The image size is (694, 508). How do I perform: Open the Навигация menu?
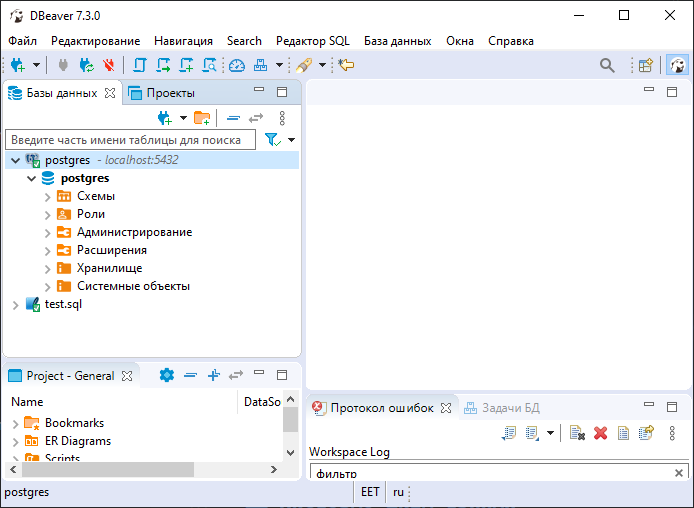point(183,41)
